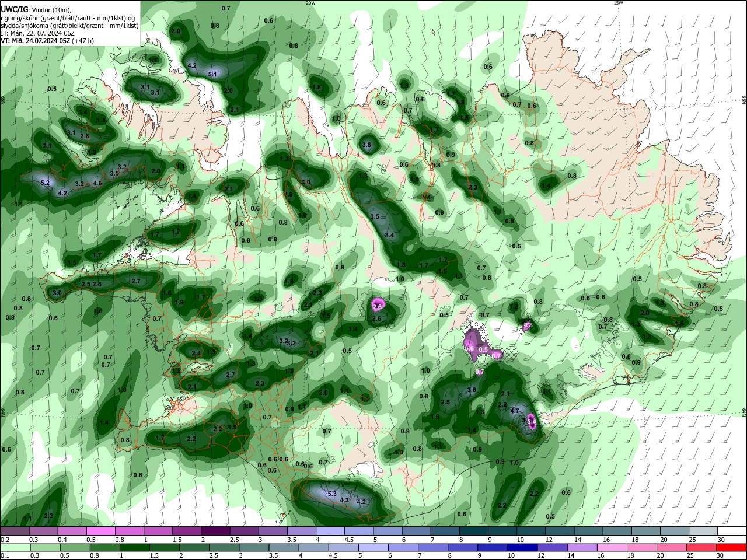The height and width of the screenshot is (560, 747).
Task: Click the 'rigning/skúrir' description line
Action: click(68, 17)
